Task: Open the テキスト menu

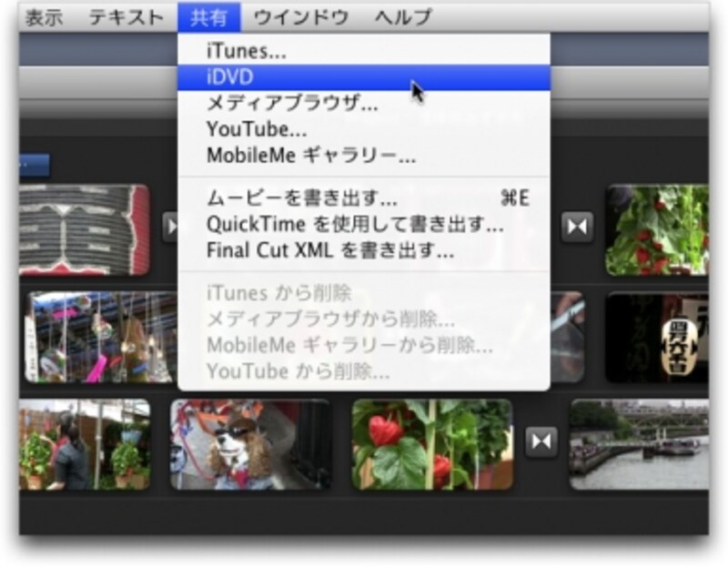Action: click(x=126, y=17)
